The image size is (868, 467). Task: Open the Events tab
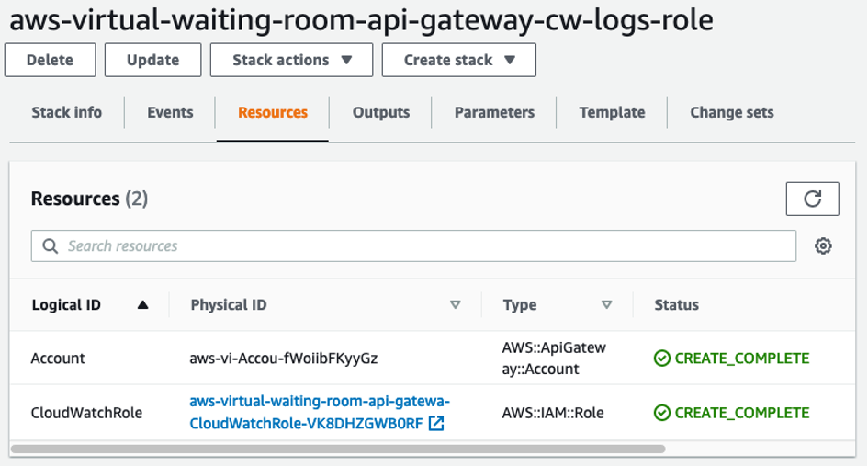click(170, 113)
